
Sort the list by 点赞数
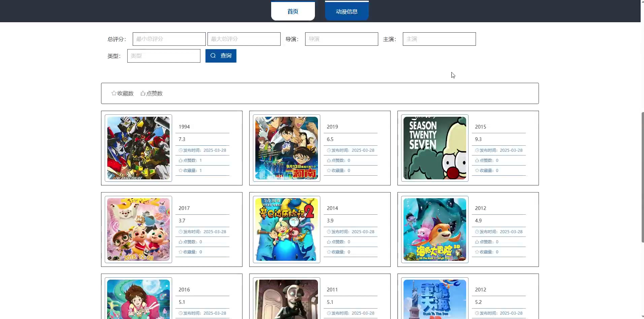pos(152,94)
